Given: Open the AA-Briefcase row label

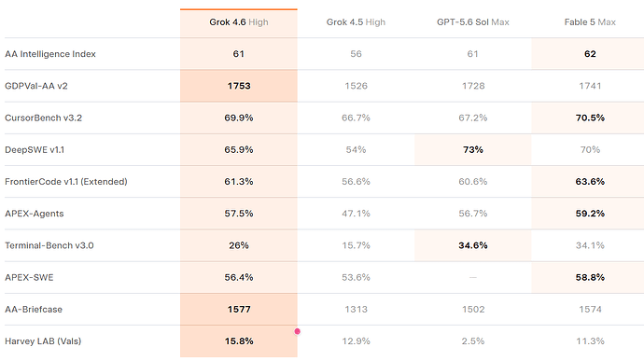Looking at the screenshot, I should [34, 310].
